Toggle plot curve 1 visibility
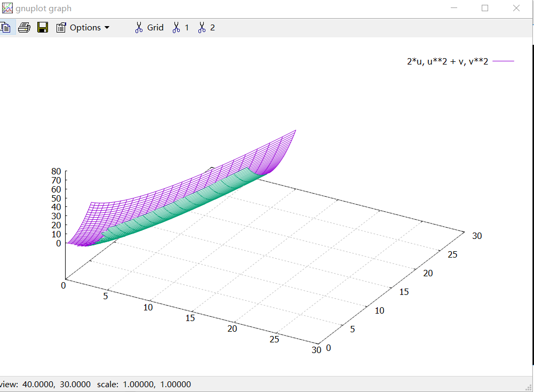This screenshot has height=392, width=534. [180, 27]
